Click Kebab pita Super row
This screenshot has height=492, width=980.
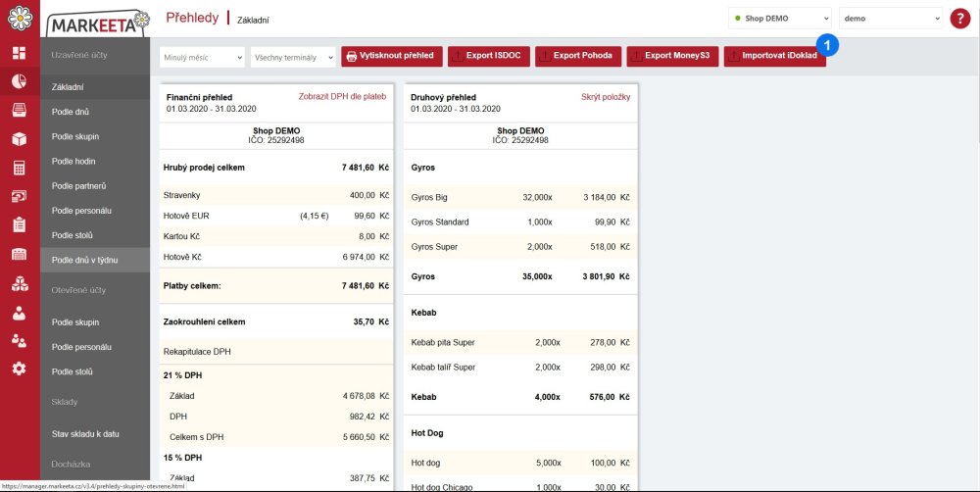pos(520,343)
